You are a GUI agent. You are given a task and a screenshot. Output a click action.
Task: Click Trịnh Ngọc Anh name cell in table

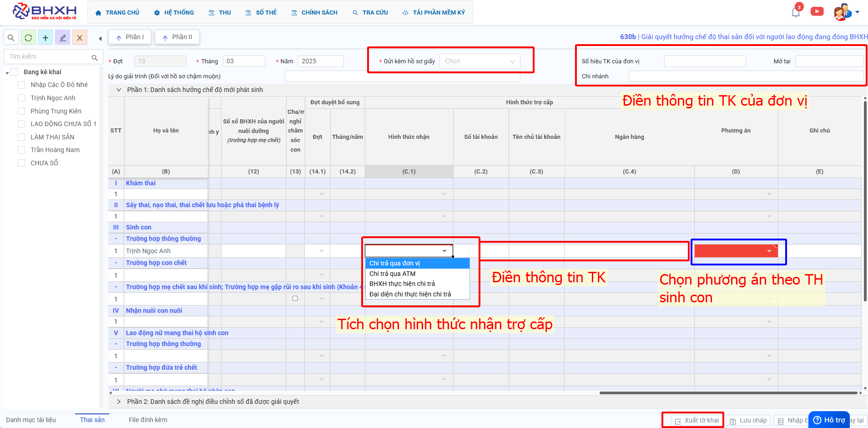pos(166,251)
